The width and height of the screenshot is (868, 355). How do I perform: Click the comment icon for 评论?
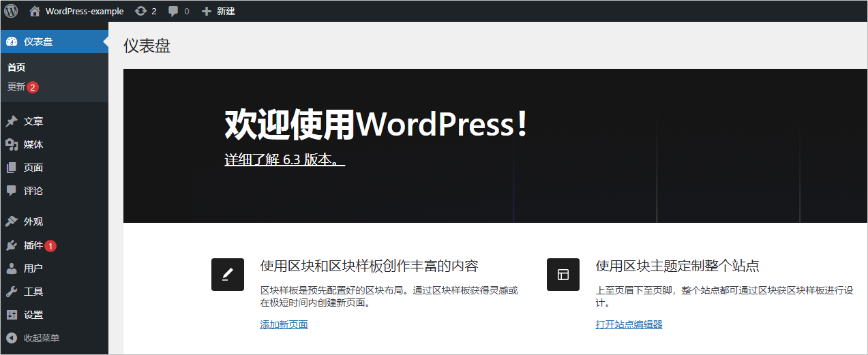12,191
